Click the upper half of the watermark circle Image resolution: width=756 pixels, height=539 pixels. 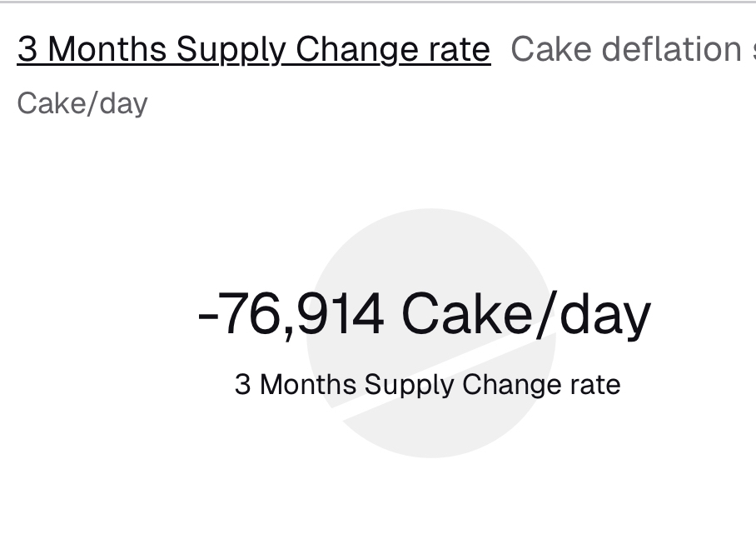pos(430,242)
